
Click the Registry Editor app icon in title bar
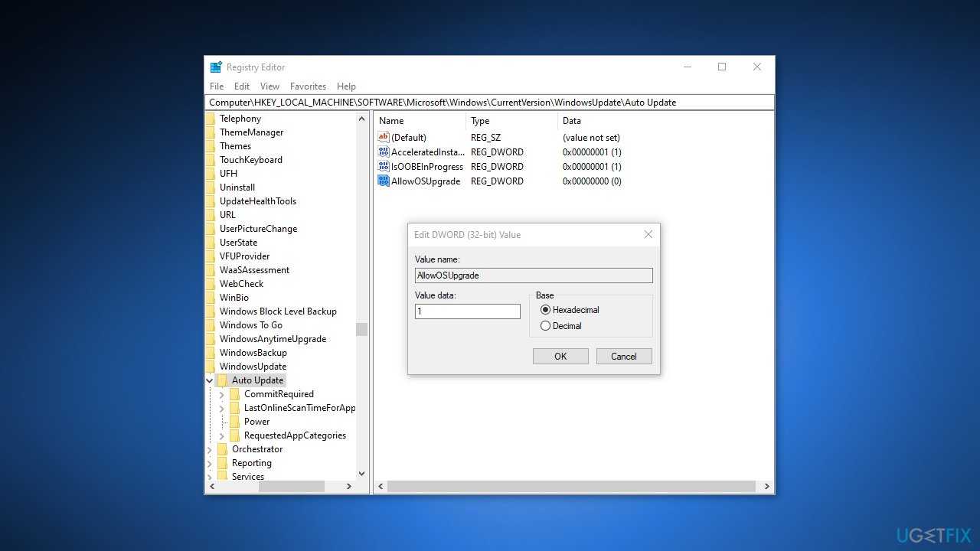point(216,67)
